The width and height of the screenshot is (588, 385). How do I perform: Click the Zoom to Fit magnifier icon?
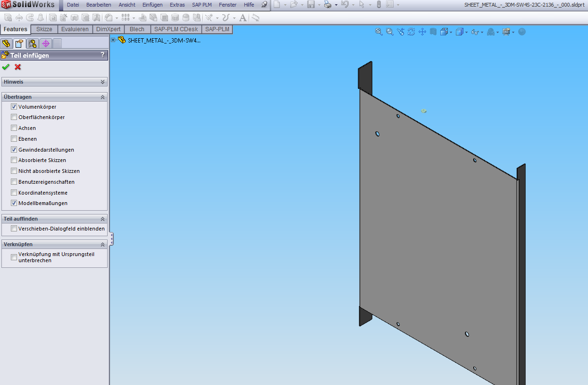click(x=378, y=32)
